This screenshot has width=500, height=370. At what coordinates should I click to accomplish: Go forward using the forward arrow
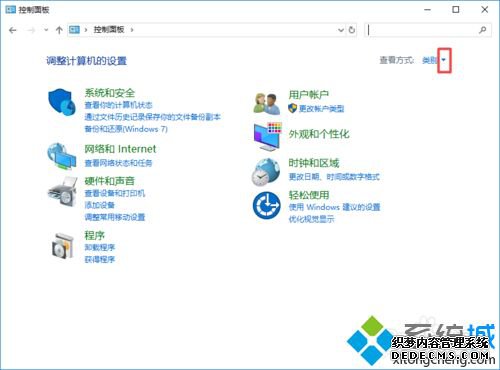pos(31,30)
